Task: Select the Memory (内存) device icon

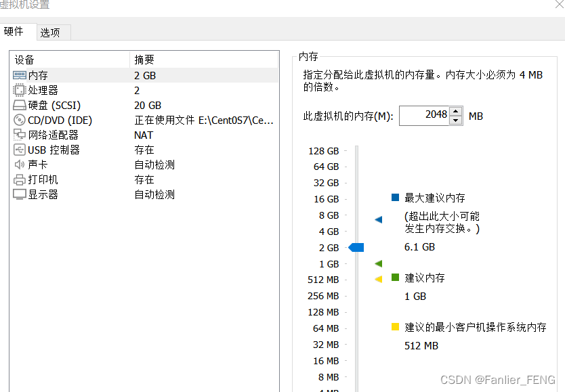Action: point(20,74)
